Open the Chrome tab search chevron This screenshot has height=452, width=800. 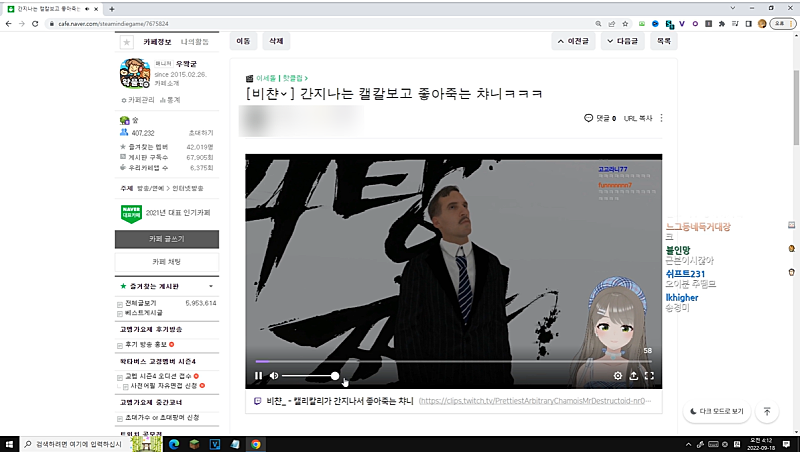point(733,8)
